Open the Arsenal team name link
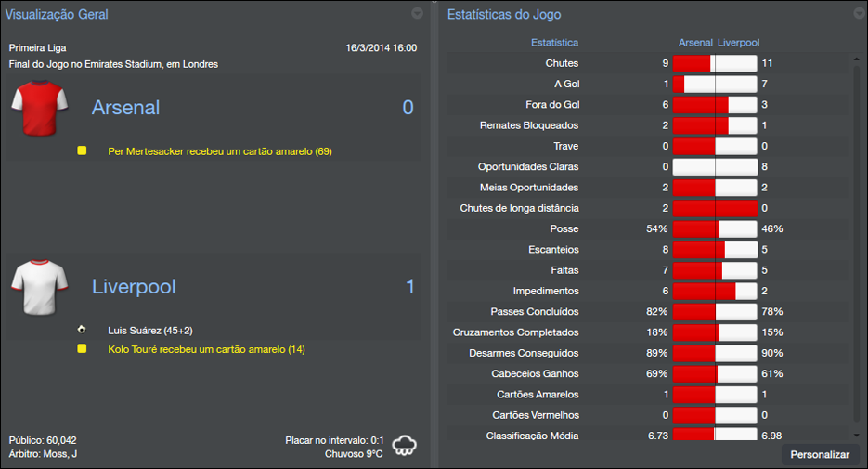This screenshot has width=868, height=469. 125,108
